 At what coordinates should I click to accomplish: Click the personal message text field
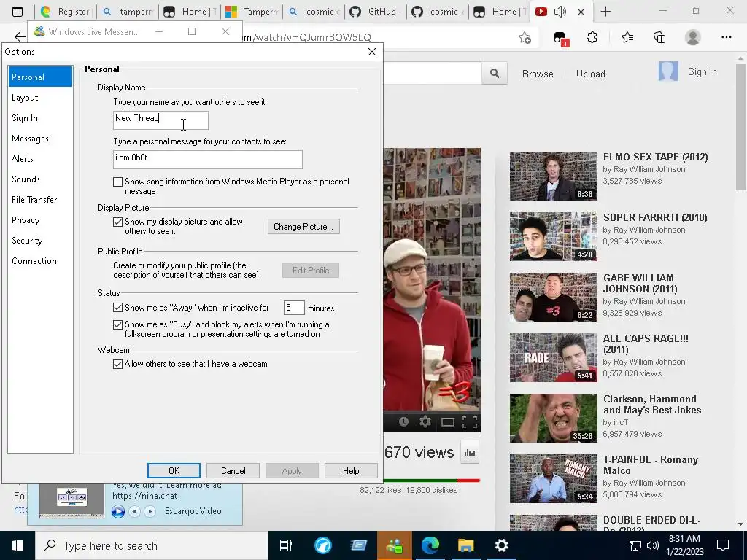coord(208,160)
